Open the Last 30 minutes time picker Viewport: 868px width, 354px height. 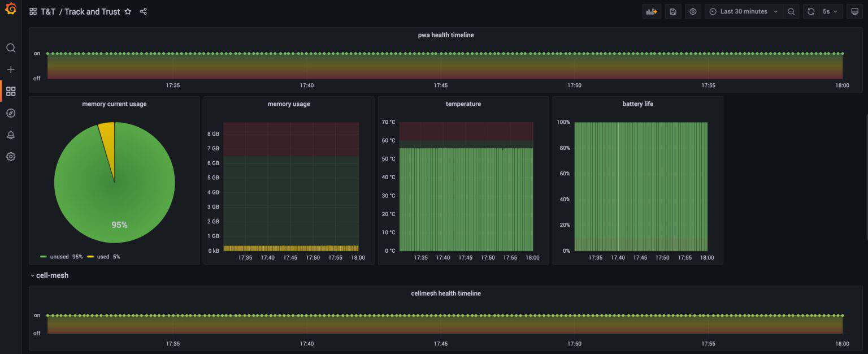tap(742, 11)
